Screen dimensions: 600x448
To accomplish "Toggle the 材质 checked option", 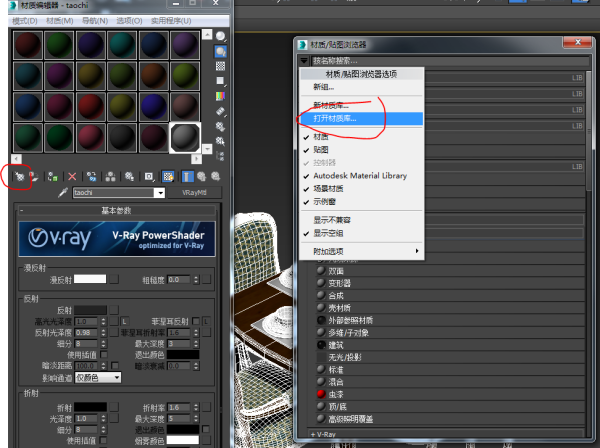I will [x=361, y=137].
